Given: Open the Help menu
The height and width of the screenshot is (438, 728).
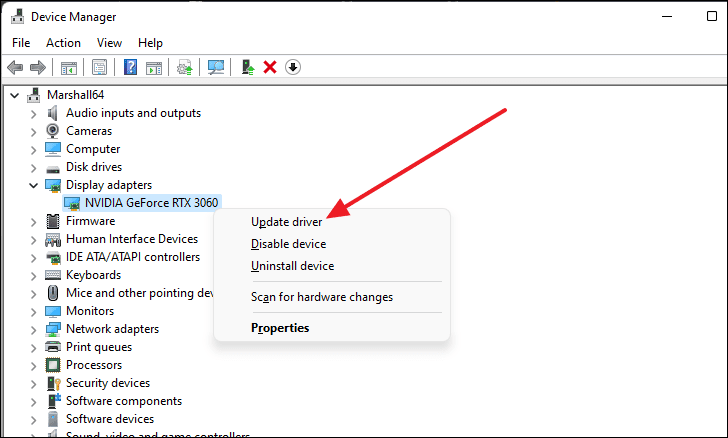Looking at the screenshot, I should [150, 43].
